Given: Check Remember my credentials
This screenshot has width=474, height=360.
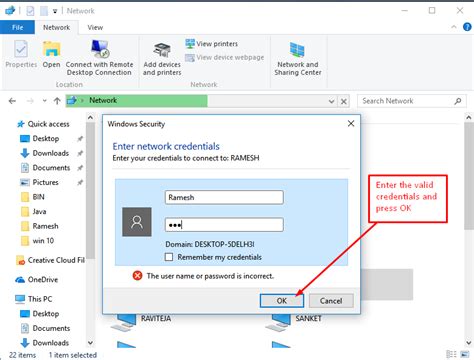Looking at the screenshot, I should (x=169, y=257).
